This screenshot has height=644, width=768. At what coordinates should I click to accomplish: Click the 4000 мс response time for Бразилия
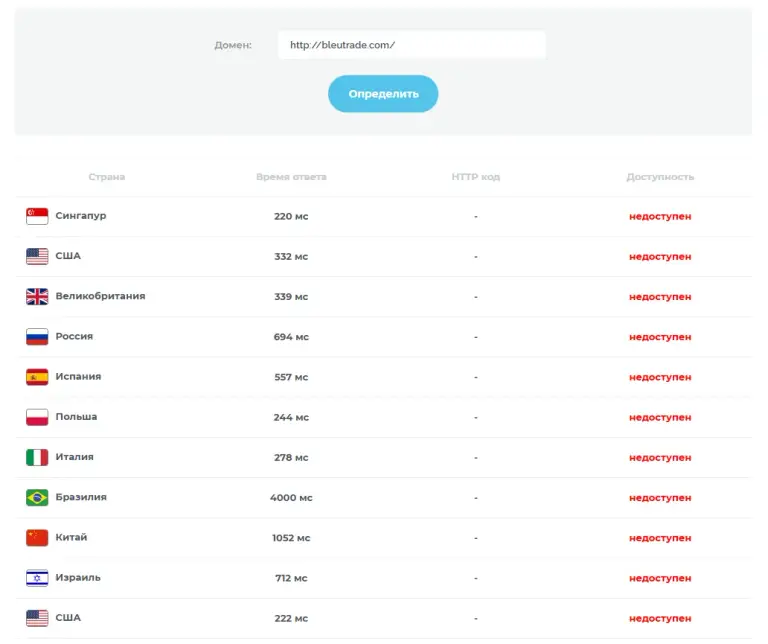point(291,498)
